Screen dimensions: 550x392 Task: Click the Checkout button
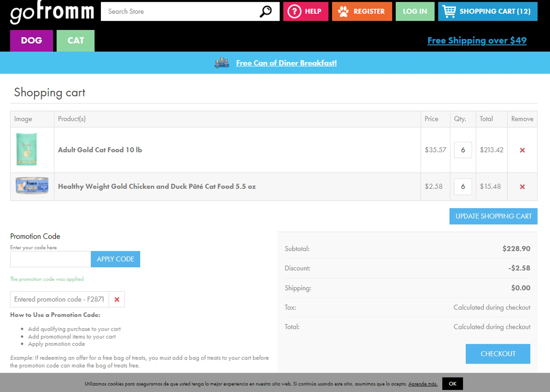[498, 354]
